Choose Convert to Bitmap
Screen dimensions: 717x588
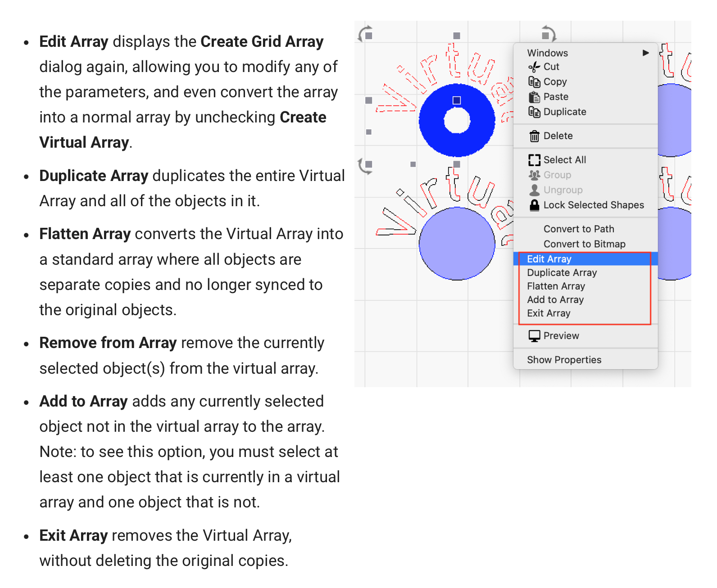coord(585,244)
